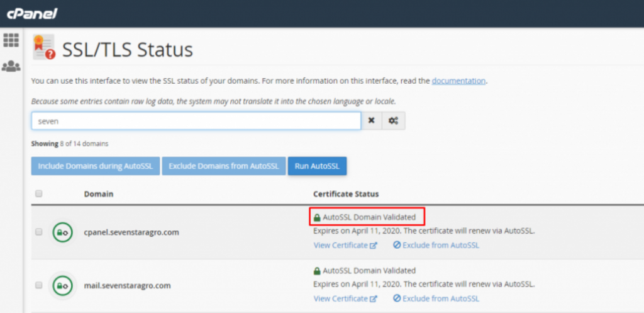Open the user manager people icon

click(x=11, y=65)
